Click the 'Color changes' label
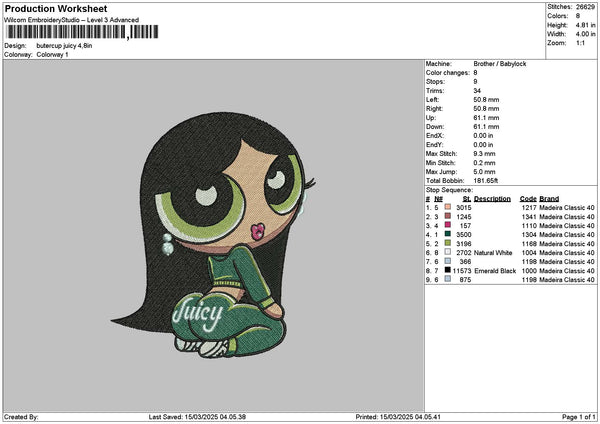 [x=448, y=73]
